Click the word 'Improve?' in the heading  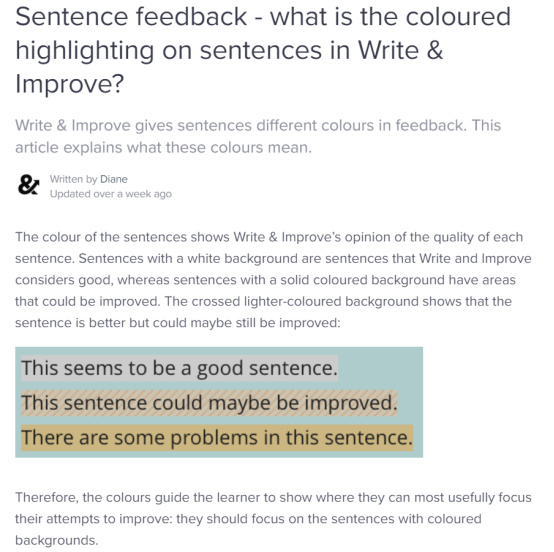click(70, 84)
